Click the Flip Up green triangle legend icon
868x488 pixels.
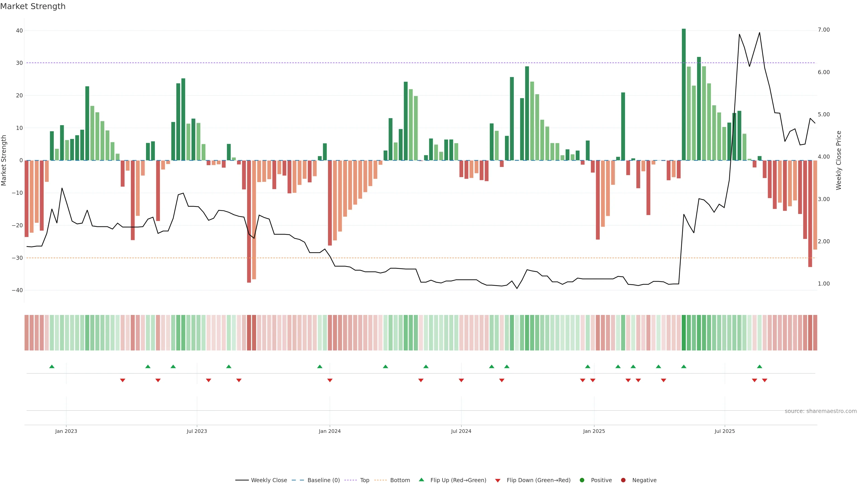point(421,480)
